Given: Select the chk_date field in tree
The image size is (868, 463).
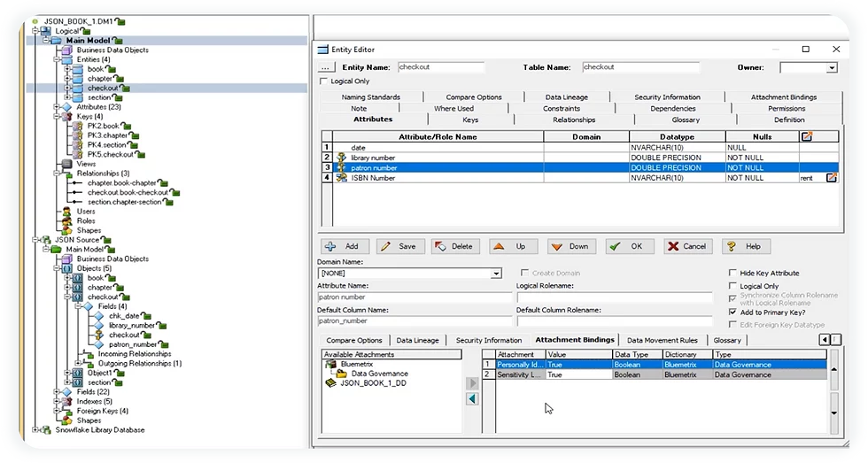Looking at the screenshot, I should [x=124, y=316].
